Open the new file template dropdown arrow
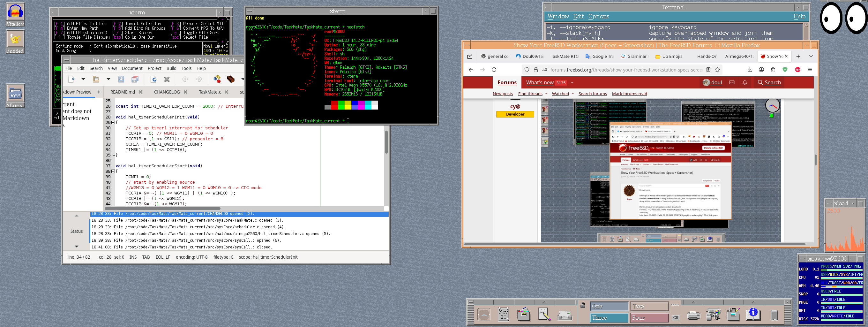 click(83, 79)
